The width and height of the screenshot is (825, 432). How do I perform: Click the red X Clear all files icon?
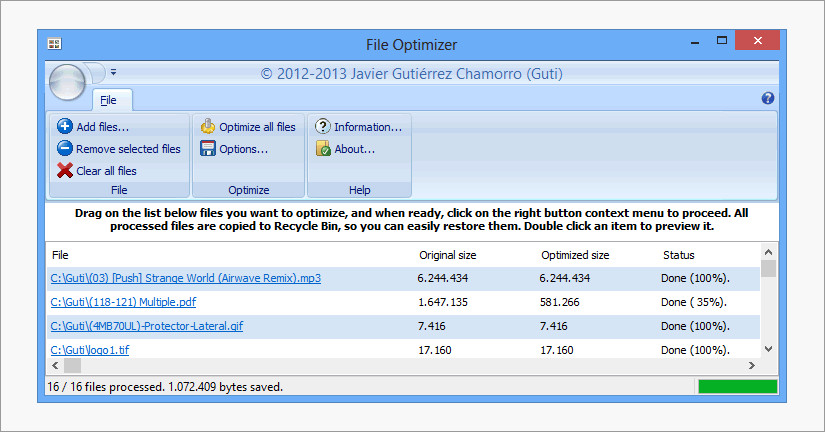[65, 171]
